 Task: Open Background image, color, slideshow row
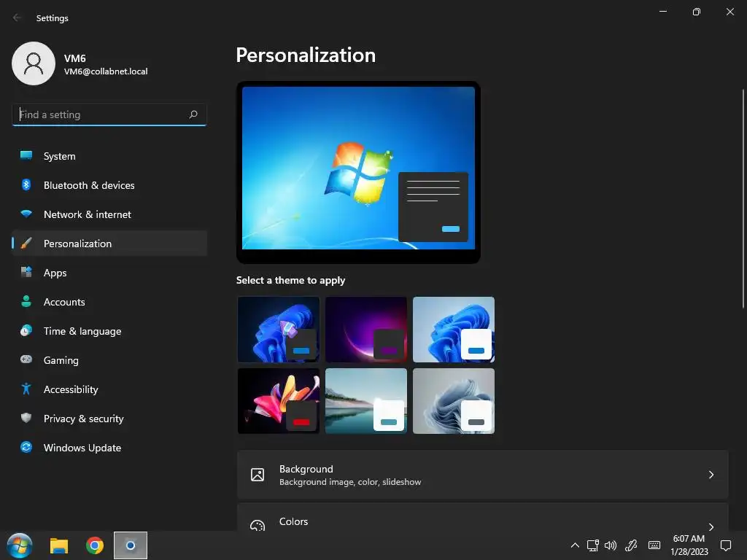tap(483, 475)
